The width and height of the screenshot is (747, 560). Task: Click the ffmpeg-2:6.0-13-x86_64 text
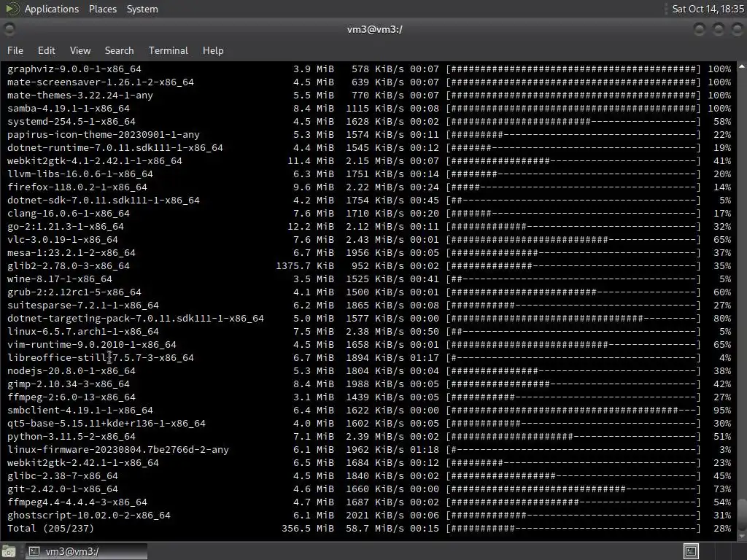71,397
